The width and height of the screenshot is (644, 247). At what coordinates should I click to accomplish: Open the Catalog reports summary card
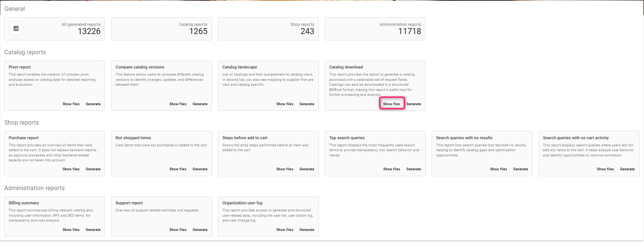(161, 29)
